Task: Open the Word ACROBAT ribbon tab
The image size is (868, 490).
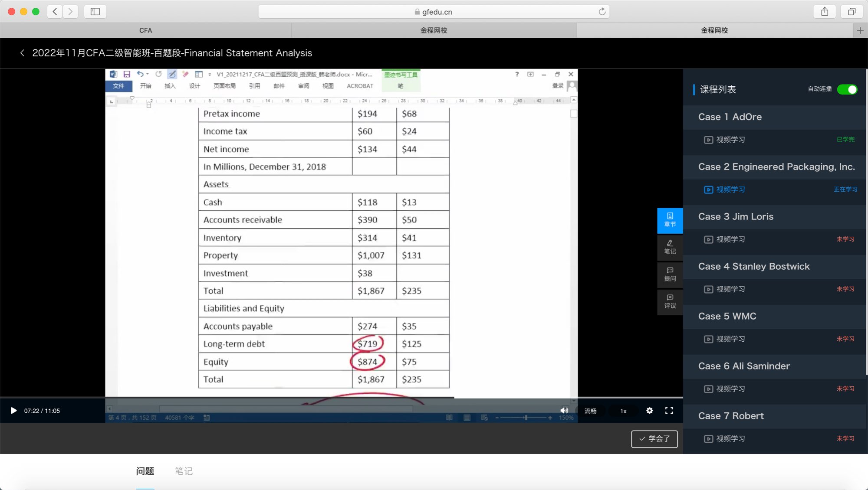Action: point(360,86)
